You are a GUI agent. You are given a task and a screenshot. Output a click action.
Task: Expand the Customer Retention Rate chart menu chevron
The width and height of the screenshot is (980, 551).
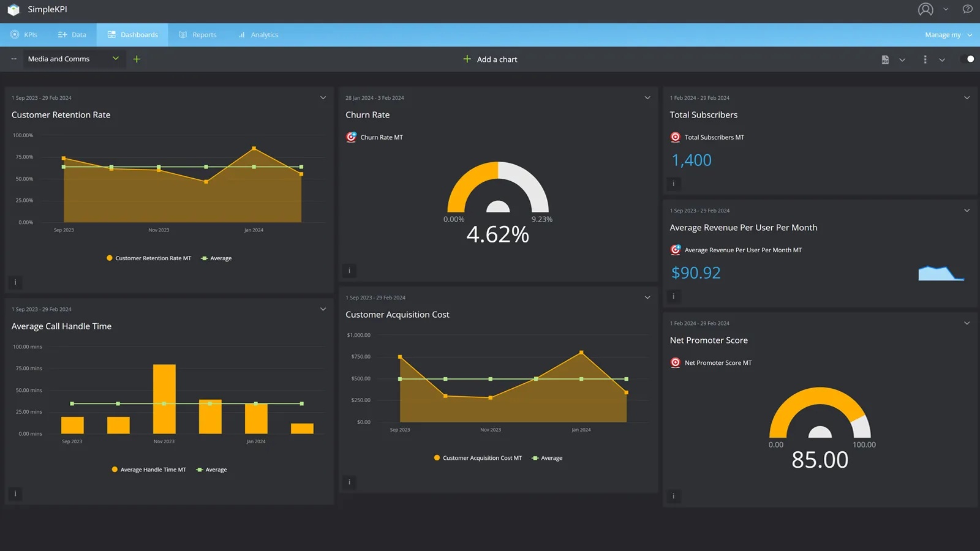pos(323,98)
